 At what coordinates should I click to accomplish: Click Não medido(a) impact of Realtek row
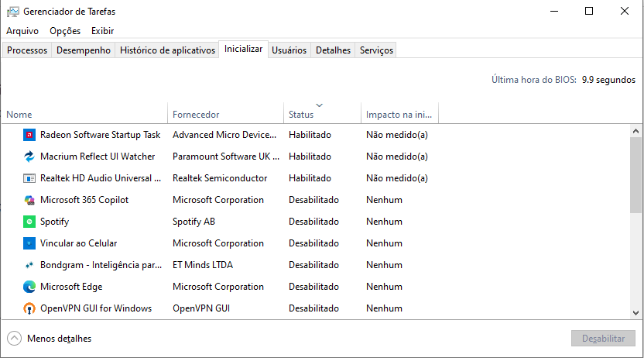coord(397,178)
